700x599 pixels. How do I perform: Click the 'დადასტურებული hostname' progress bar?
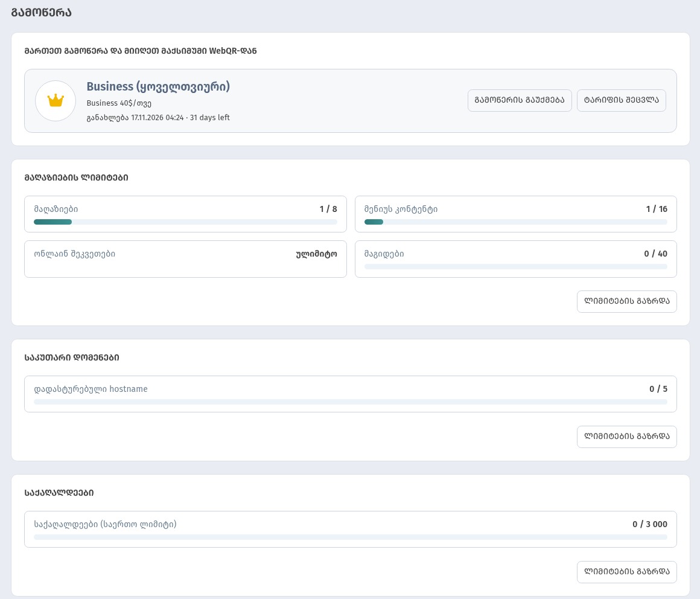point(351,402)
